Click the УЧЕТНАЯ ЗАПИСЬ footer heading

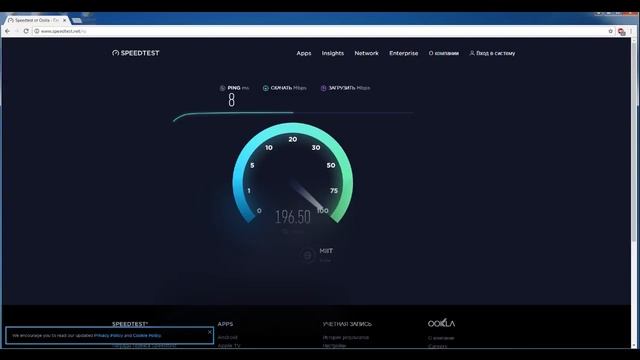pos(347,324)
